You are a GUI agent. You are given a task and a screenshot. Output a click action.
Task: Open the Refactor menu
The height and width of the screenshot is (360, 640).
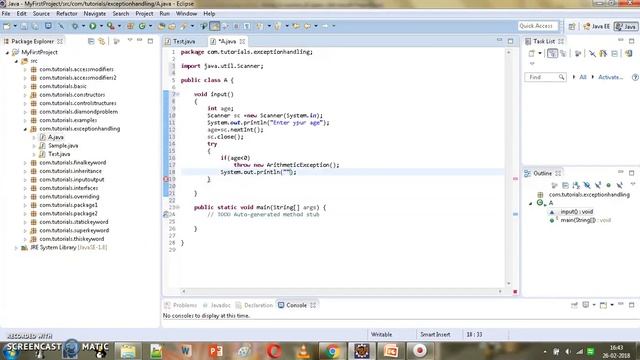click(x=67, y=13)
